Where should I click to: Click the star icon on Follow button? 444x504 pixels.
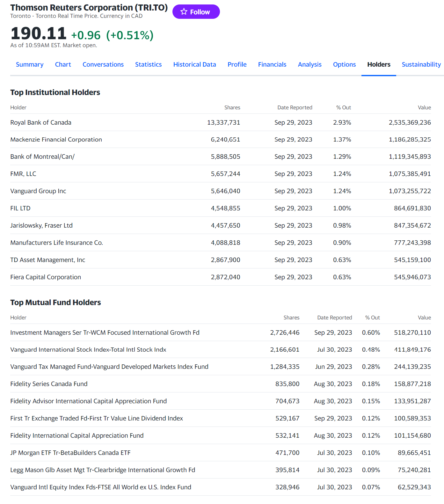184,12
